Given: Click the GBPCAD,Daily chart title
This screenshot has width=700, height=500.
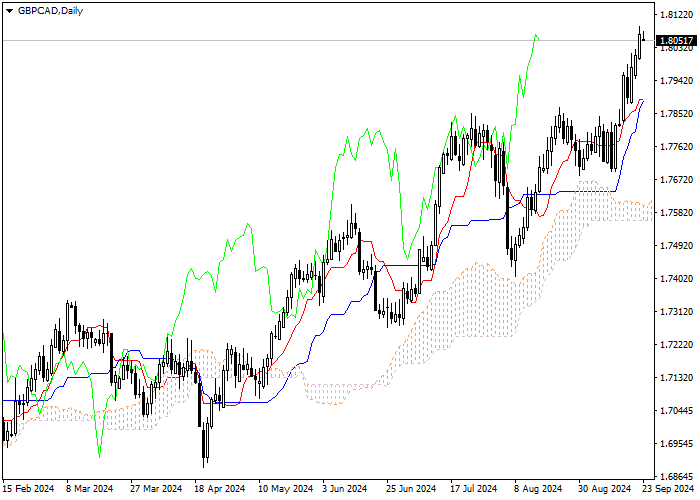Looking at the screenshot, I should point(50,11).
